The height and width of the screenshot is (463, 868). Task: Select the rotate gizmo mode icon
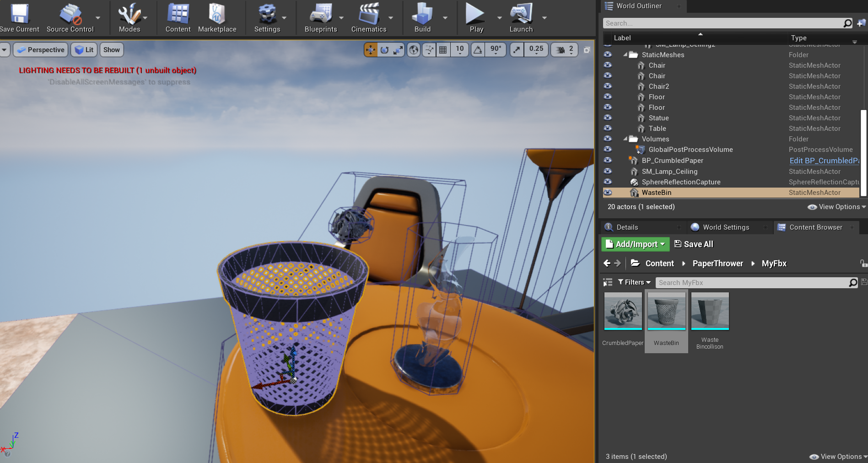(x=384, y=50)
